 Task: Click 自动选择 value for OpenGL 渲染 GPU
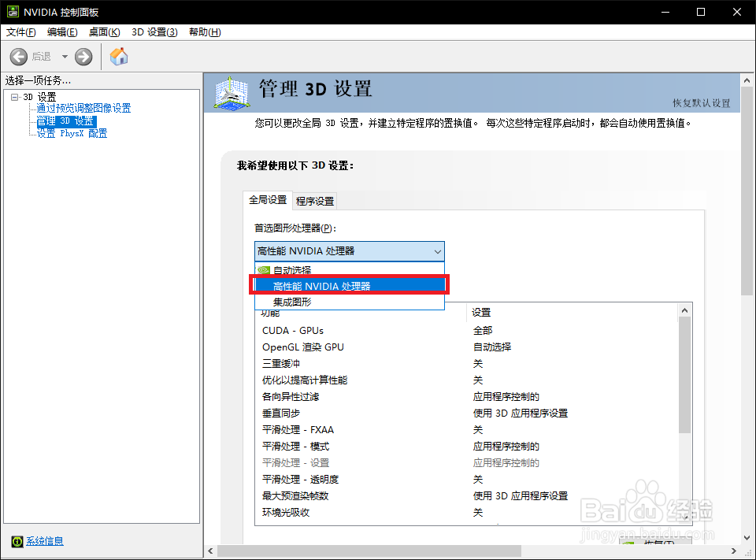point(492,347)
